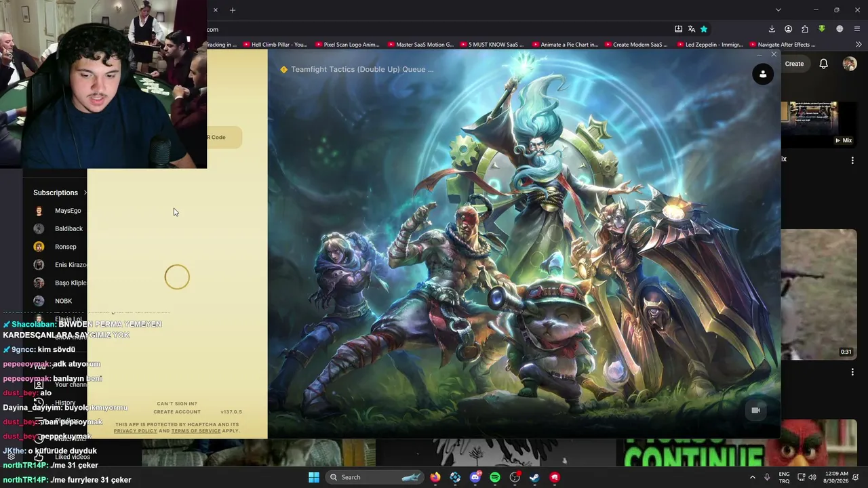The width and height of the screenshot is (868, 488).
Task: Open the Hell Climb Pillar bookmark
Action: coord(275,45)
